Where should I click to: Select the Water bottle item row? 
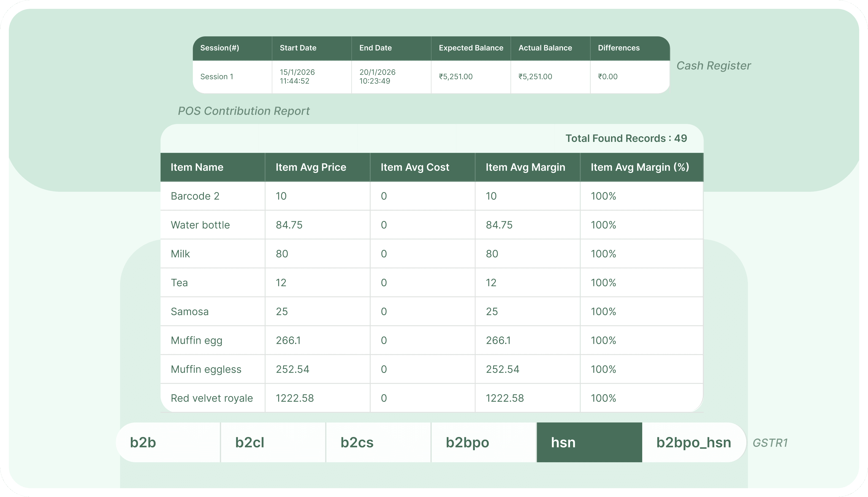[x=200, y=225]
